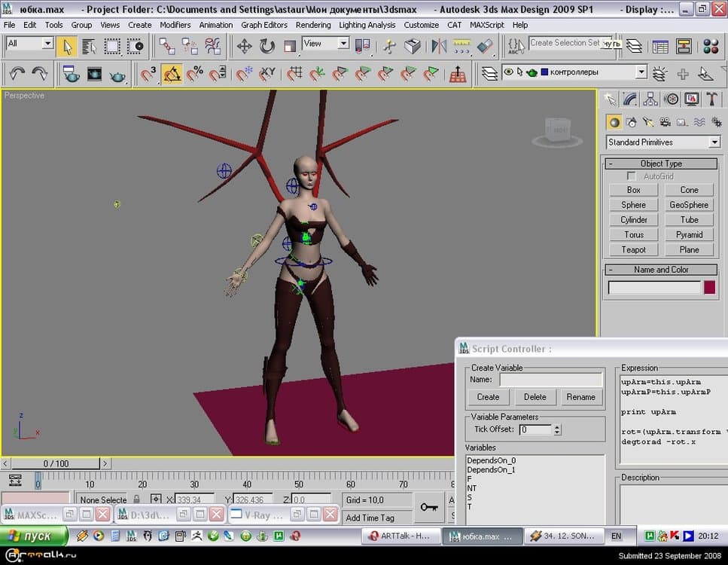Set keys with the key icon
Image resolution: width=728 pixels, height=565 pixels.
[429, 507]
